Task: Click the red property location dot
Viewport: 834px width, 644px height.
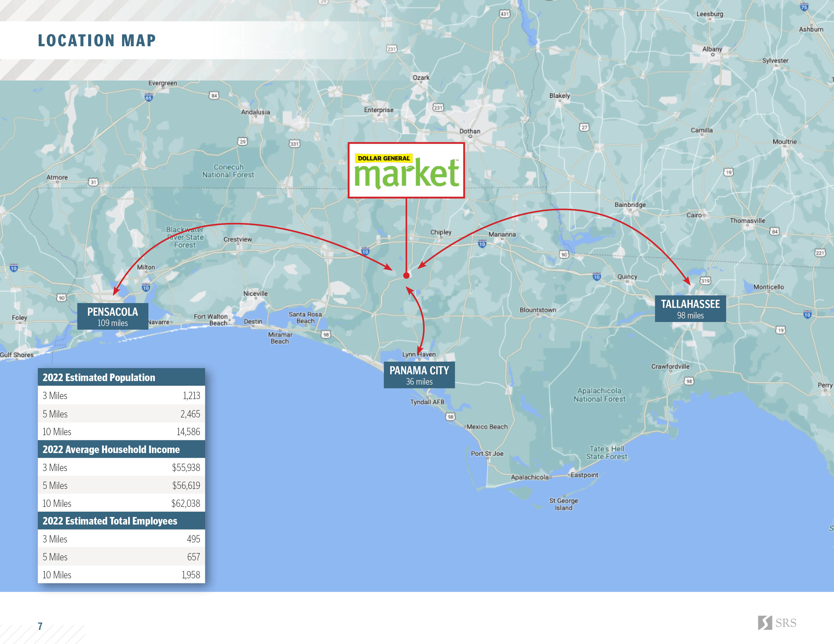Action: click(x=406, y=276)
